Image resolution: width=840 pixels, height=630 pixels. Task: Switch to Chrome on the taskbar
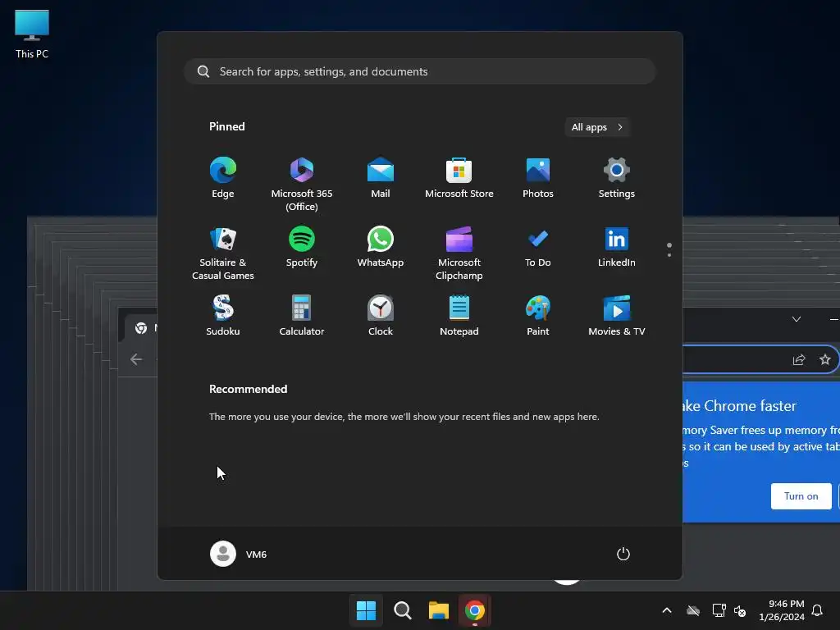coord(475,610)
